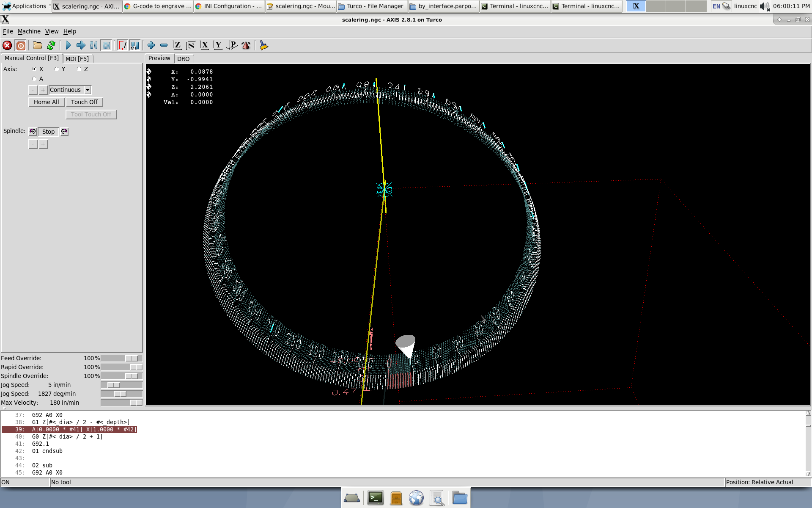The image size is (812, 508).
Task: Zoom out the preview with minus icon
Action: click(x=164, y=45)
